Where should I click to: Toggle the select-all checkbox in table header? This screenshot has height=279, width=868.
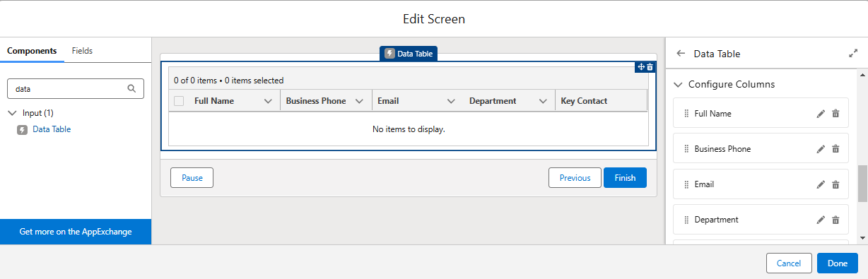click(179, 101)
